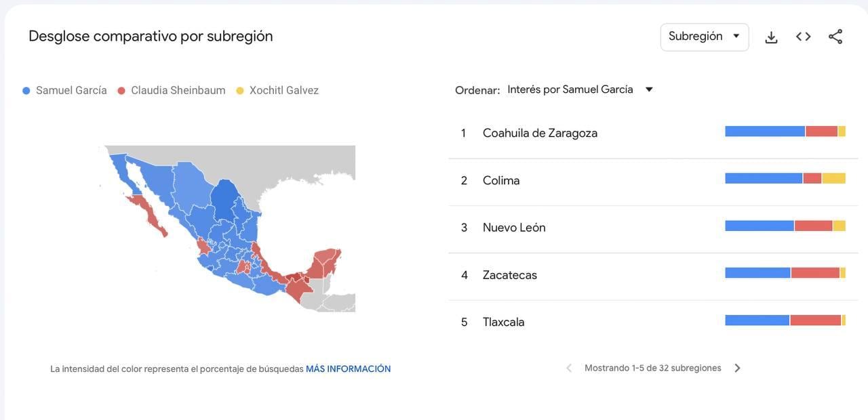Click the blue Samuel García legend dot
This screenshot has height=420, width=868.
click(x=25, y=89)
